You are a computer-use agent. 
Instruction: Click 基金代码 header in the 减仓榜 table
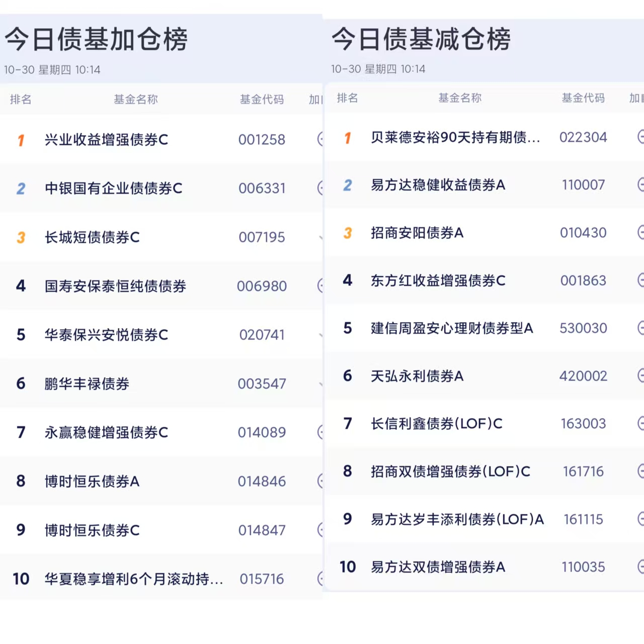pyautogui.click(x=584, y=98)
